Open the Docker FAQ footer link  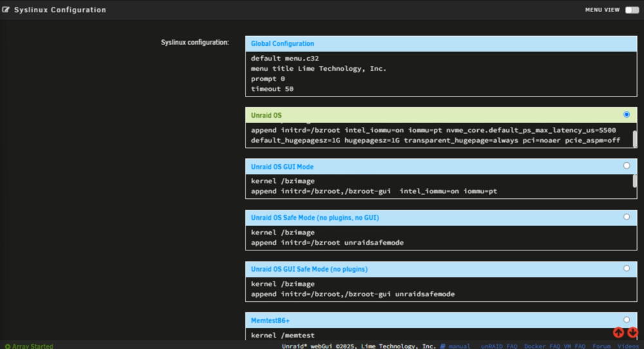click(542, 346)
